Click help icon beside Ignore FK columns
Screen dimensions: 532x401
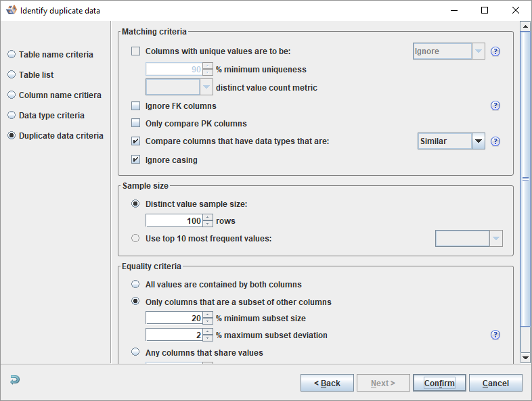tap(495, 105)
